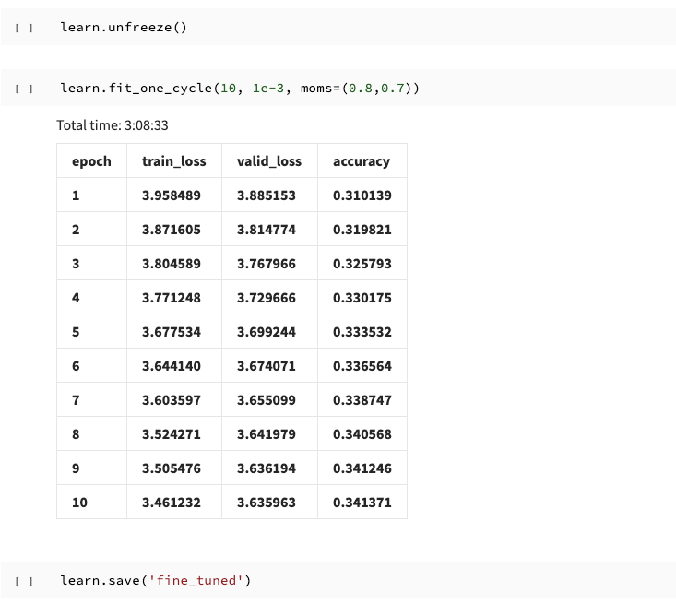676x616 pixels.
Task: Click epoch number 1 cell
Action: point(91,195)
